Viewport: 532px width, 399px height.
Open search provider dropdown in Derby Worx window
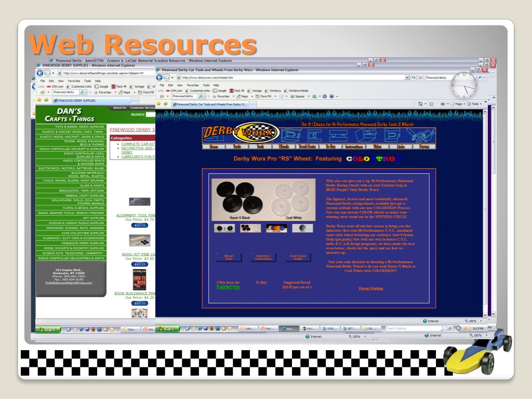pos(484,77)
